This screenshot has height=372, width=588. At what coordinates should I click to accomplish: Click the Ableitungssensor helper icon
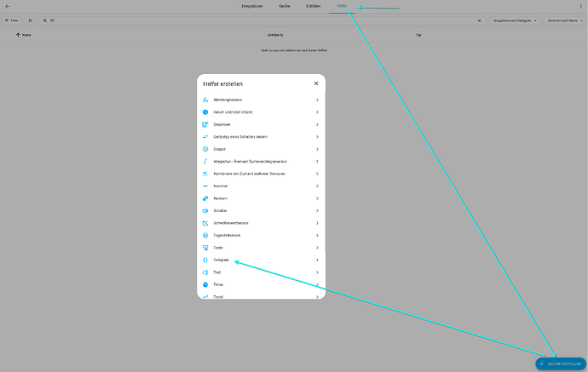[x=205, y=100]
